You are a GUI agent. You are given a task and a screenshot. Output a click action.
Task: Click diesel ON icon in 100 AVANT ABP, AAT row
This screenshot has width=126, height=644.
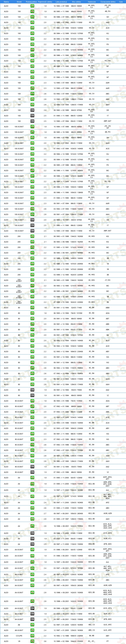(32, 231)
